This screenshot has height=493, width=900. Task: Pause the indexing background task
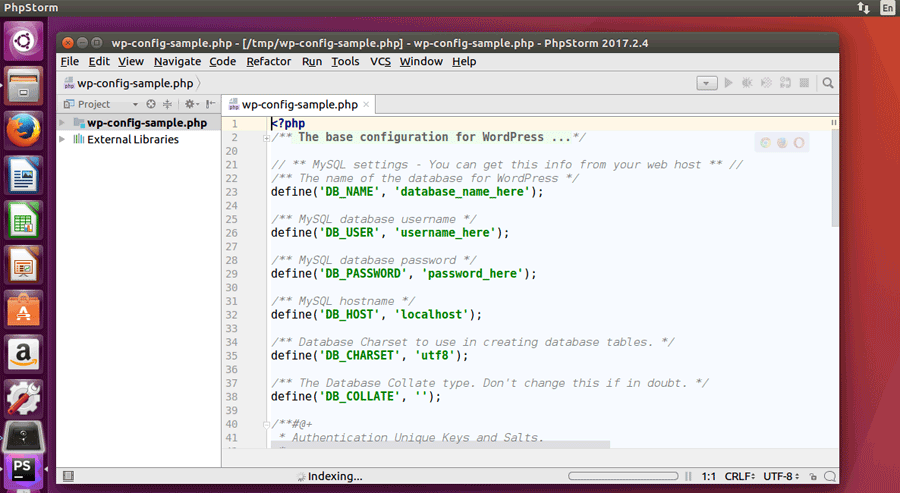pyautogui.click(x=688, y=476)
